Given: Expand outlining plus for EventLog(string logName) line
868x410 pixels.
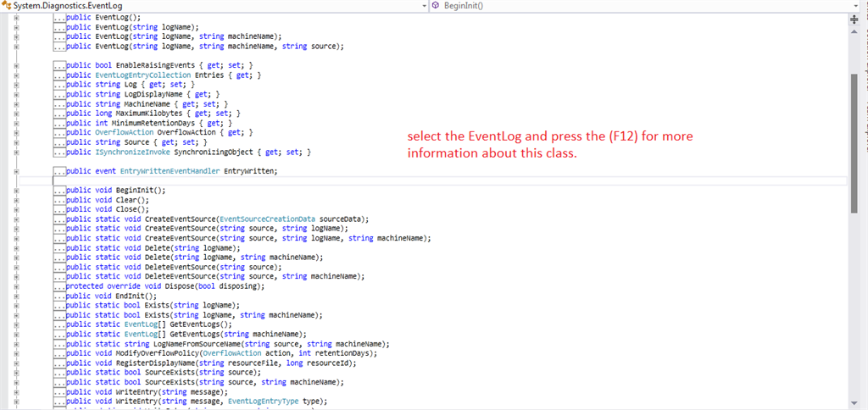Looking at the screenshot, I should (16, 27).
